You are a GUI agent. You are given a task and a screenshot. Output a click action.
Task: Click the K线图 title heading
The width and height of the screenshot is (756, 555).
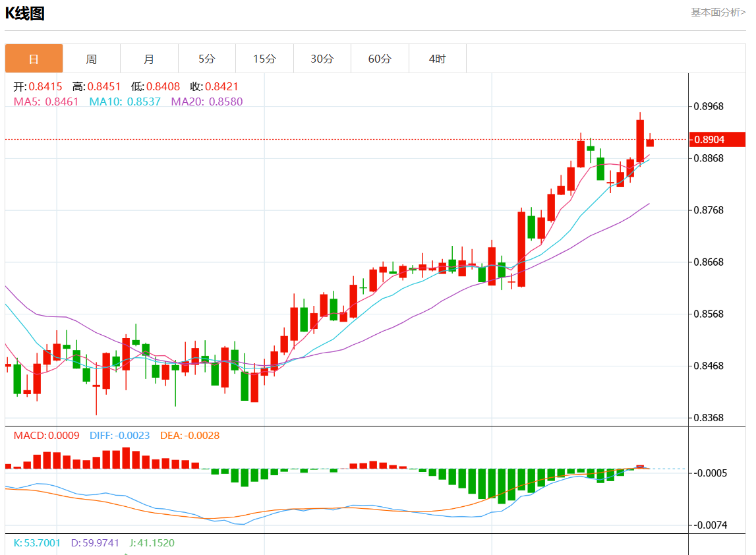25,13
